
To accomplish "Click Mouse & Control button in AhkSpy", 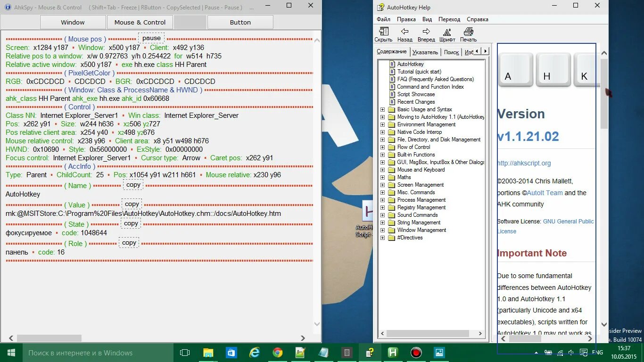I will [140, 22].
